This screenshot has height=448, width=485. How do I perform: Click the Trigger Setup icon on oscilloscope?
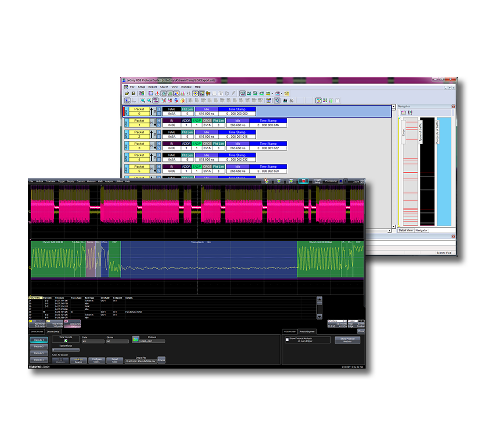pos(317,181)
